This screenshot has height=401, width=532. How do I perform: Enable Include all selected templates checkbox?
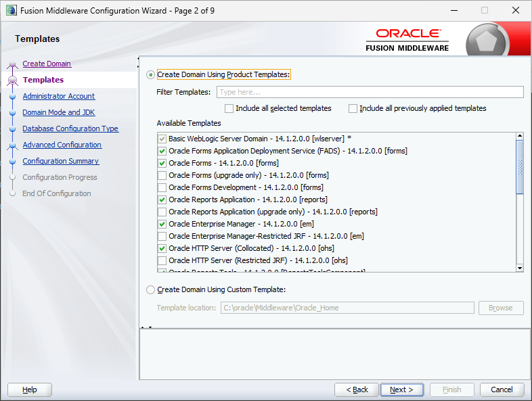coord(229,108)
